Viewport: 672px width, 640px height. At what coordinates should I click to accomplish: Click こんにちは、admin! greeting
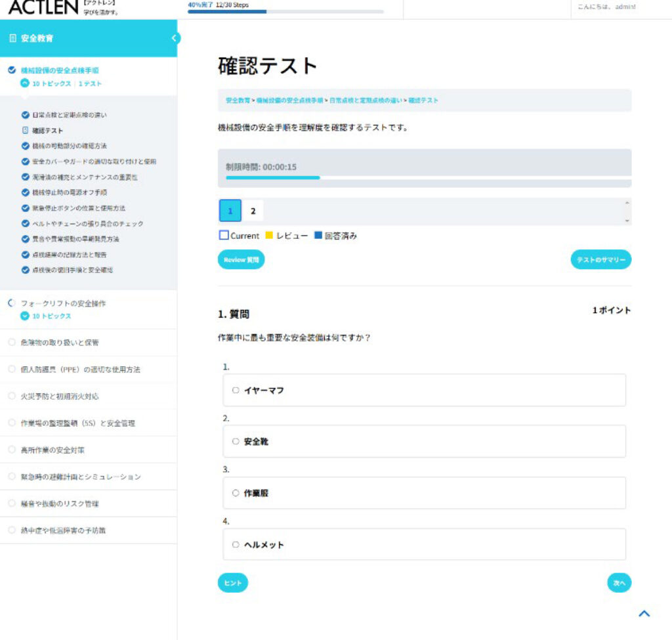pos(606,7)
